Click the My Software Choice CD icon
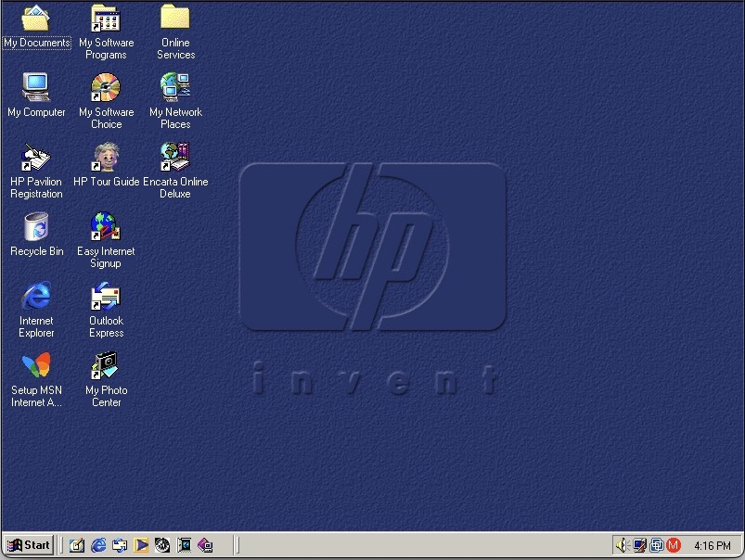This screenshot has width=745, height=560. (x=106, y=88)
